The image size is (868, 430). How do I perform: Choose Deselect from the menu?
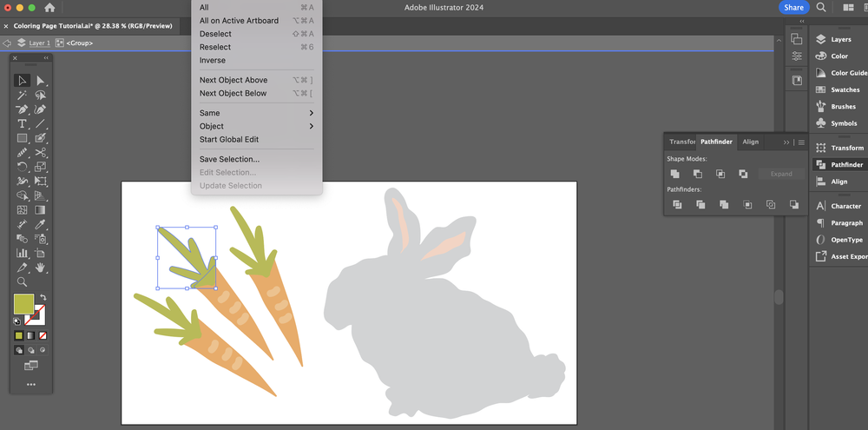(x=257, y=34)
